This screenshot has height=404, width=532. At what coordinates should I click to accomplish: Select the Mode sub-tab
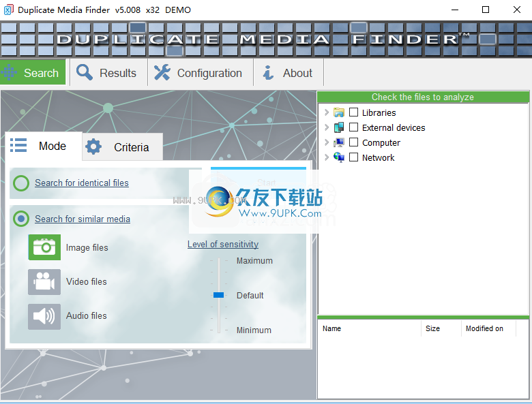click(44, 146)
